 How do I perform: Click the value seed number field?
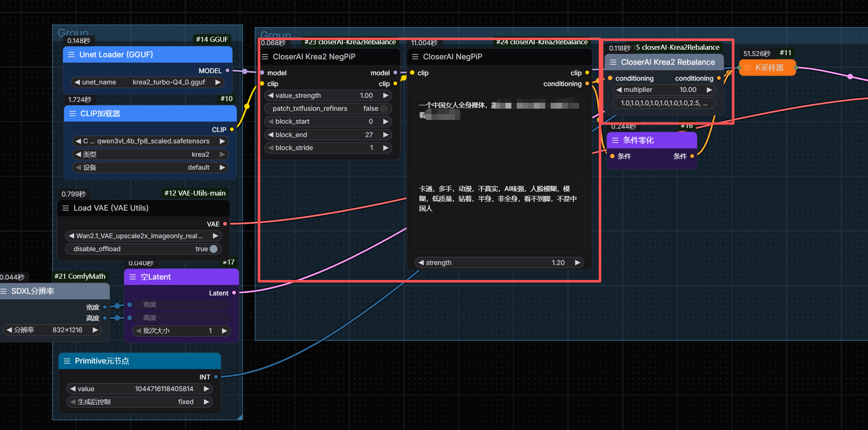(140, 389)
